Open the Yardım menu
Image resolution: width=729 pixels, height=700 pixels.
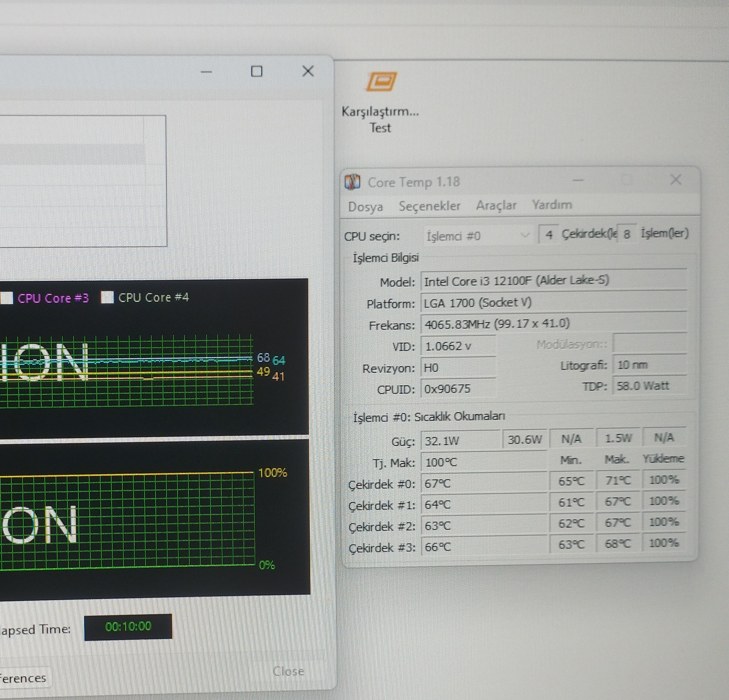[552, 205]
